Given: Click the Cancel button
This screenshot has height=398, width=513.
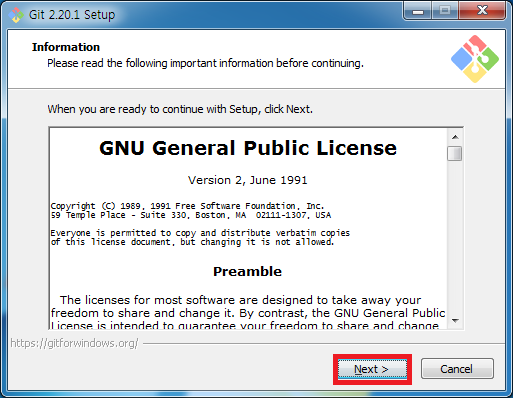Looking at the screenshot, I should [x=457, y=369].
